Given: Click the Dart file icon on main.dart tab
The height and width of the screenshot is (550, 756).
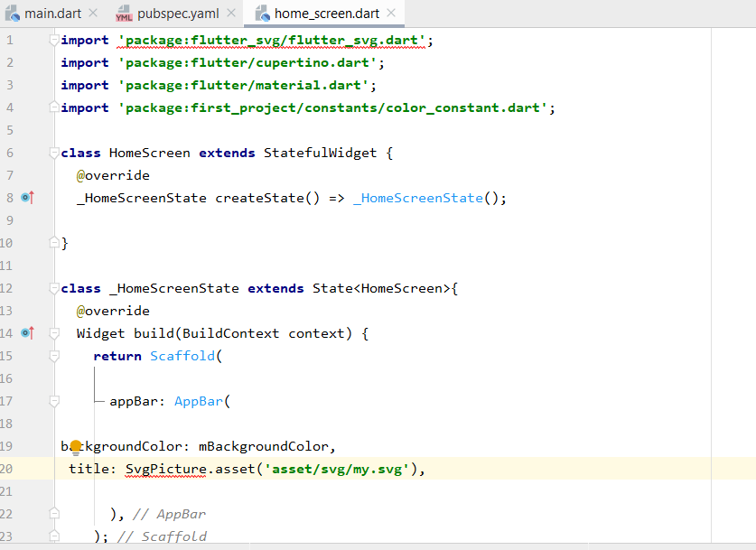Looking at the screenshot, I should [x=14, y=13].
